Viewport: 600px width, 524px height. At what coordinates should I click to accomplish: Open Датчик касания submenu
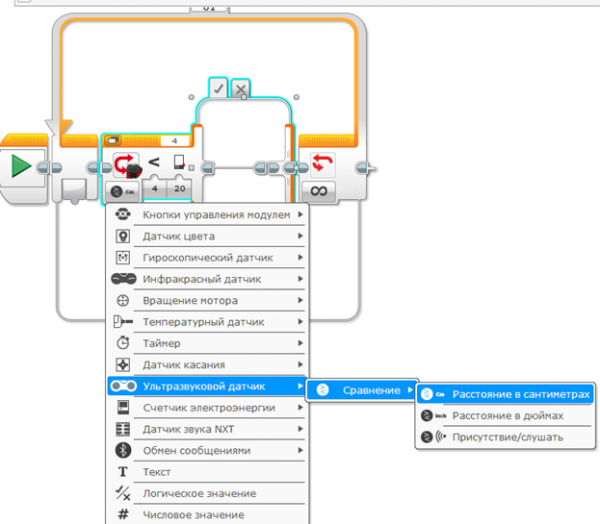pyautogui.click(x=207, y=365)
